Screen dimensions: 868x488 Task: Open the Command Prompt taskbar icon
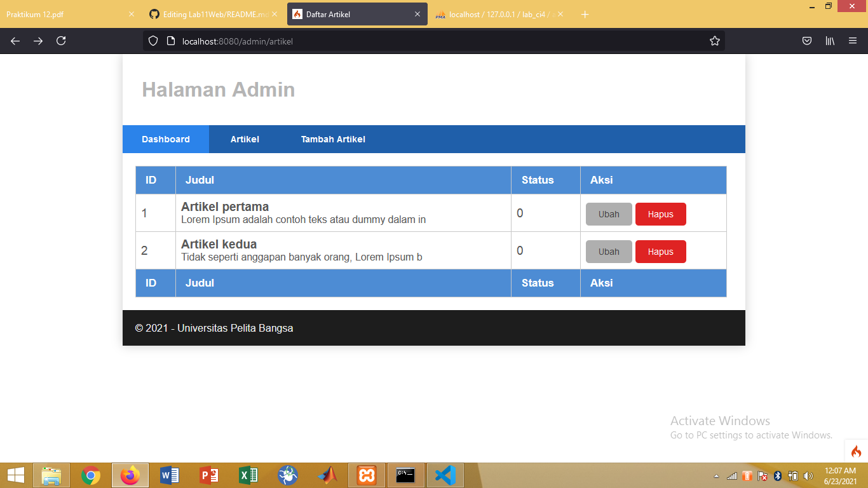406,475
